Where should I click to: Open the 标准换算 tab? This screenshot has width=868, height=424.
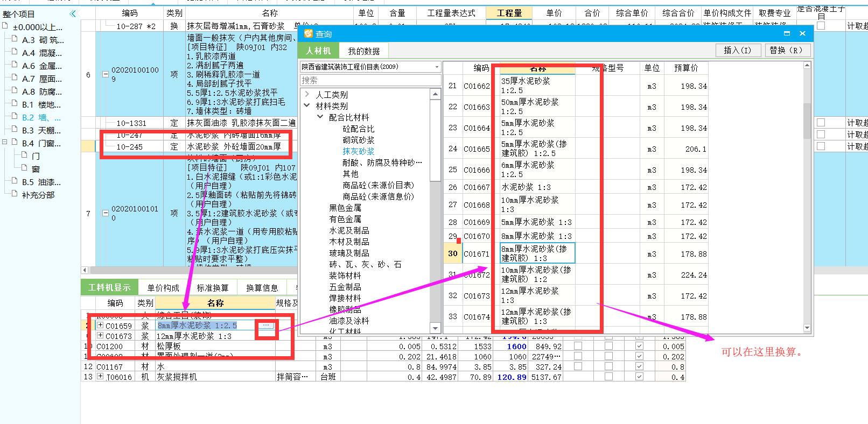point(212,288)
